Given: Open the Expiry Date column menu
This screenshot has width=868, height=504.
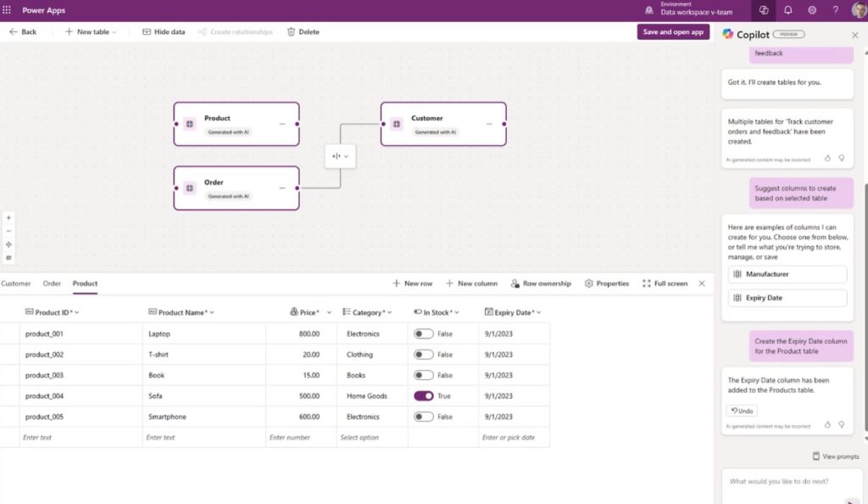Looking at the screenshot, I should click(x=538, y=312).
